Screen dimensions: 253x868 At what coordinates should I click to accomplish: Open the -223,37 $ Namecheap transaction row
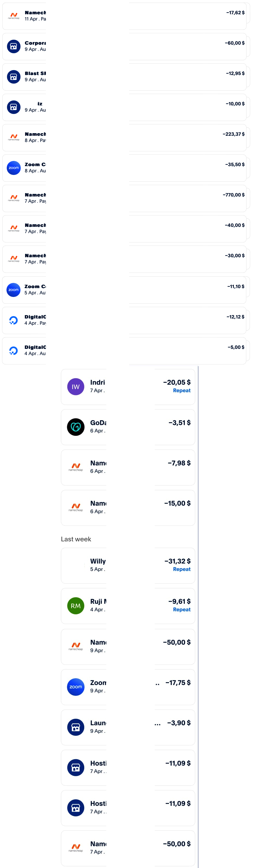coord(124,138)
